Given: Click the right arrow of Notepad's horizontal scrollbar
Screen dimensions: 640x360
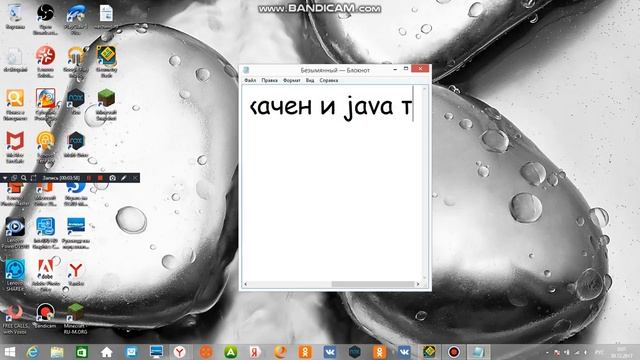Looking at the screenshot, I should [x=418, y=284].
